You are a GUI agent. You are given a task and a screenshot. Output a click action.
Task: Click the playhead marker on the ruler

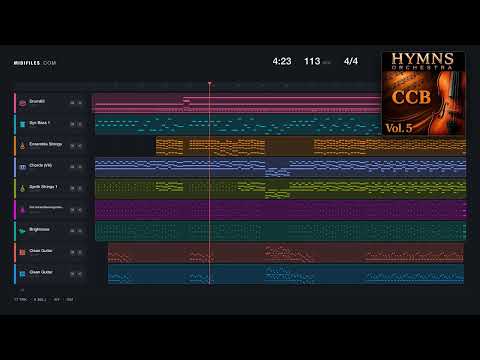pos(210,83)
